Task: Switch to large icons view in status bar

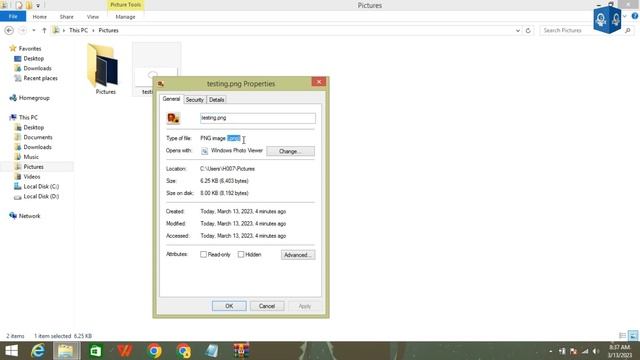Action: tap(633, 336)
